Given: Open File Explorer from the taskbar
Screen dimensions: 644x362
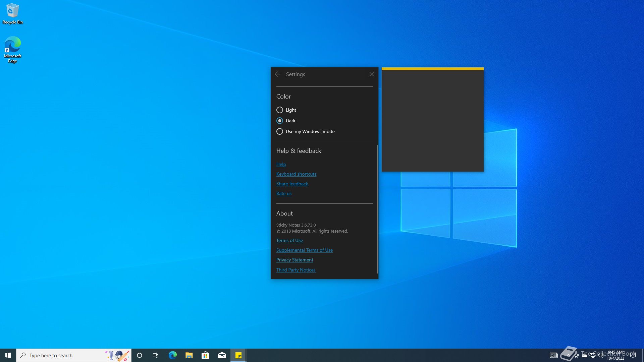Looking at the screenshot, I should [x=189, y=355].
